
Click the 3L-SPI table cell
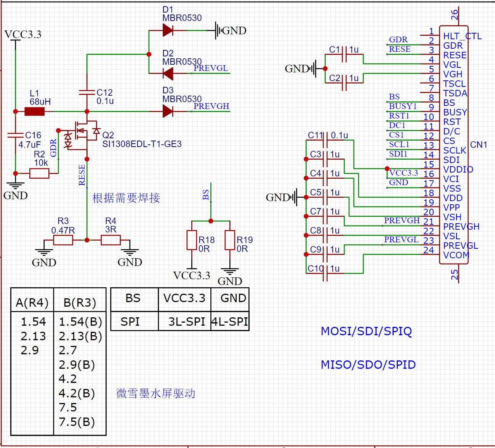coord(187,322)
